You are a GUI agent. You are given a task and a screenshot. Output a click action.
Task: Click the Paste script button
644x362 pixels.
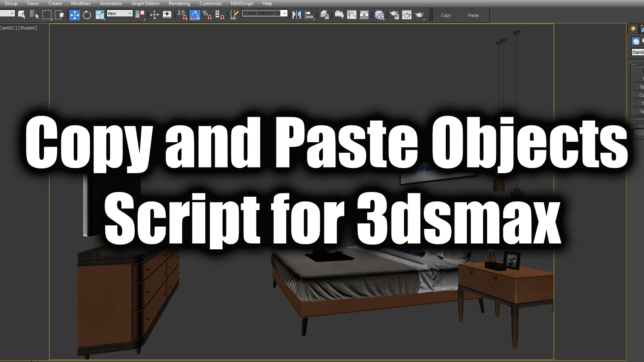pyautogui.click(x=473, y=15)
